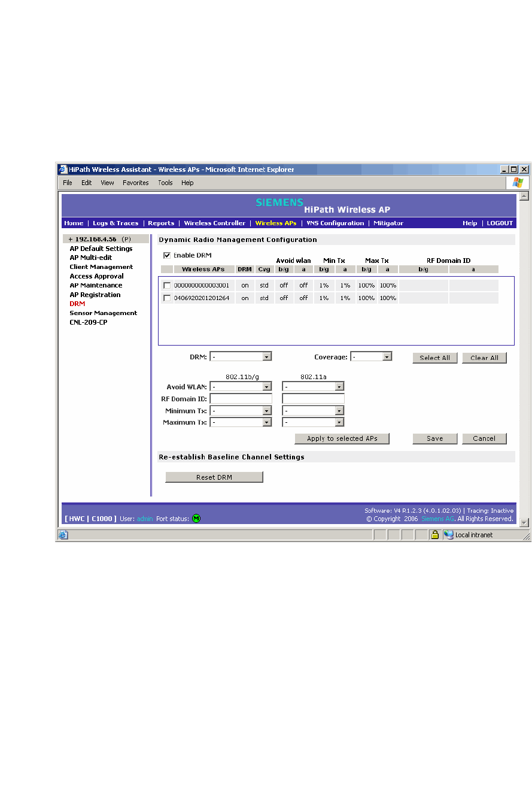Toggle the Enable DRM checkbox
This screenshot has height=787, width=532.
point(167,255)
